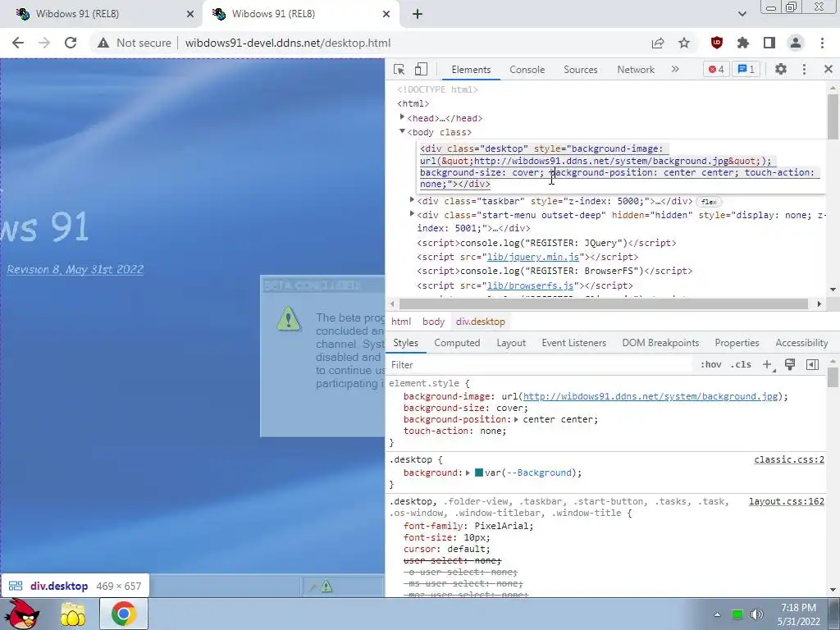
Task: Select the Elements tab
Action: pyautogui.click(x=471, y=70)
